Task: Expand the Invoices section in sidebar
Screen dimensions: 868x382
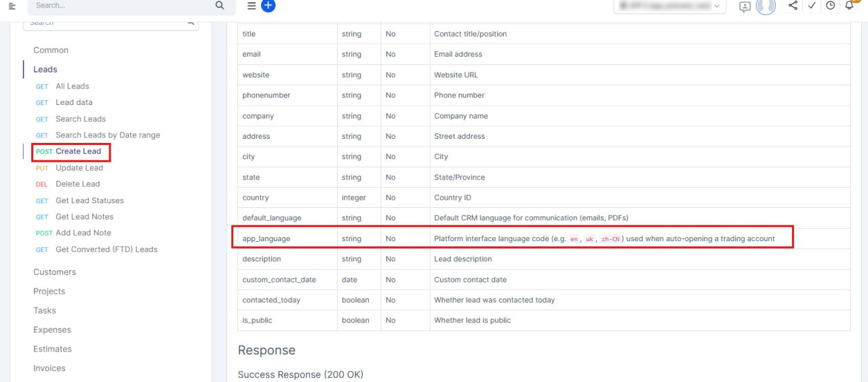Action: coord(50,368)
